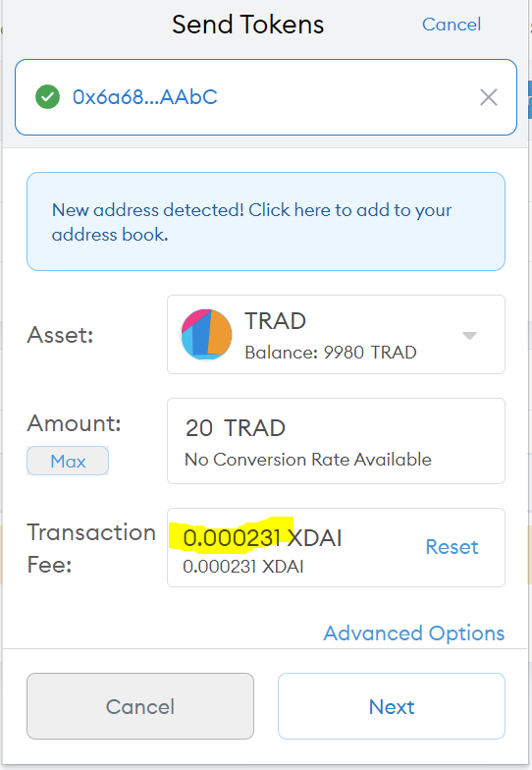Clear the recipient address with the X icon

point(489,97)
